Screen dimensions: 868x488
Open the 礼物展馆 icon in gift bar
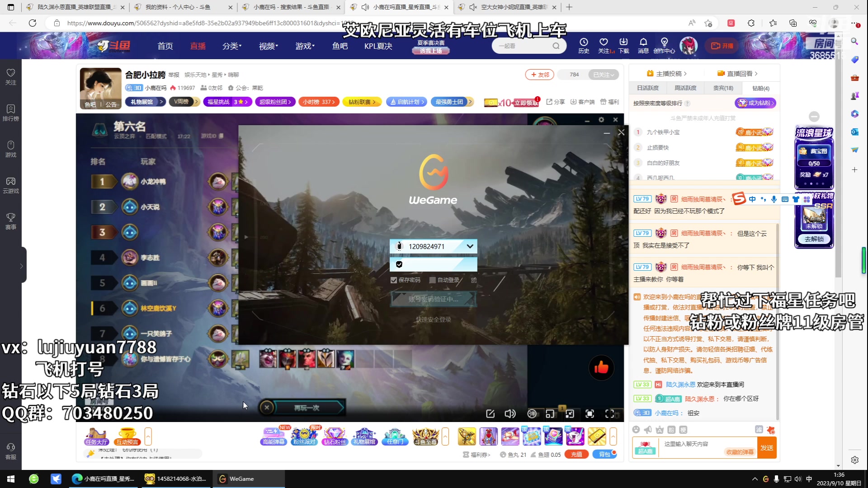(365, 436)
